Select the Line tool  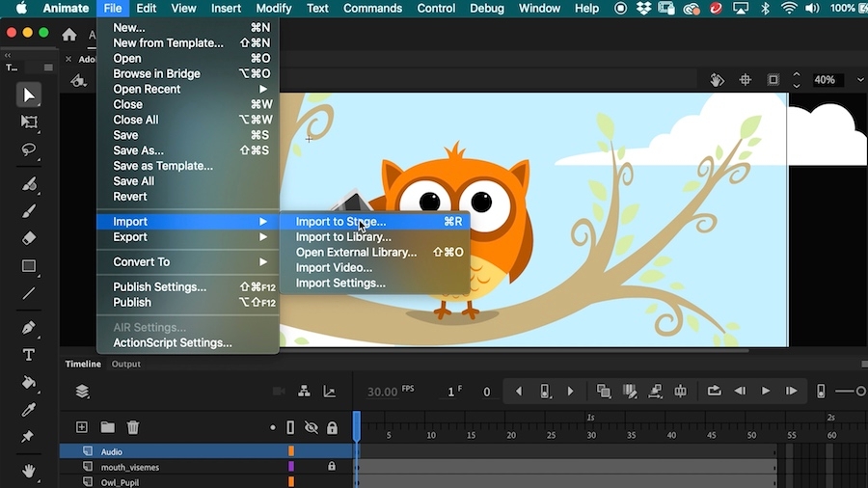click(29, 293)
